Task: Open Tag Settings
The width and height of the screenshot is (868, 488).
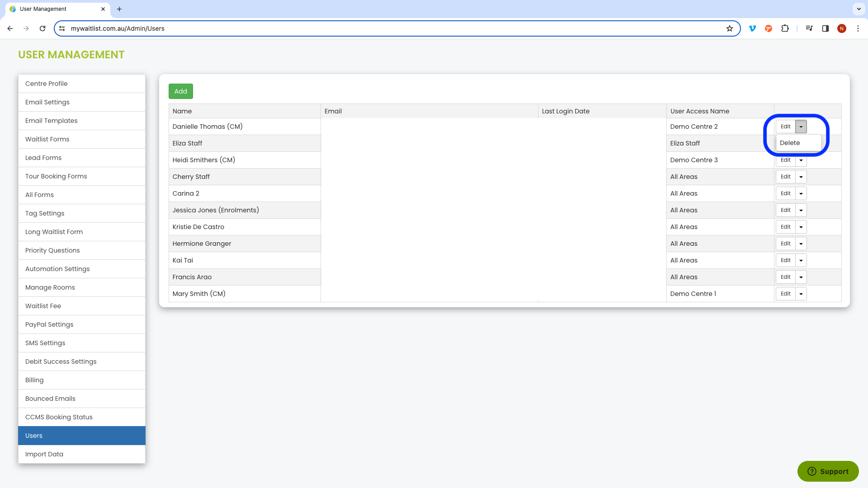Action: click(x=82, y=213)
